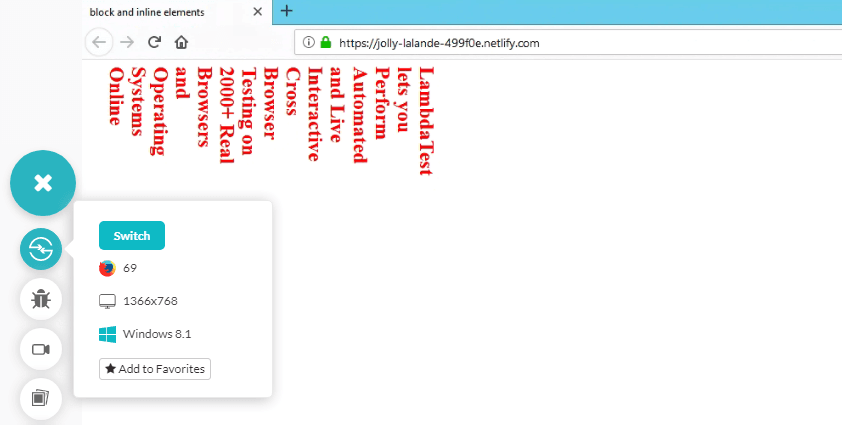Click the green padlock security icon
This screenshot has height=425, width=842.
point(325,42)
